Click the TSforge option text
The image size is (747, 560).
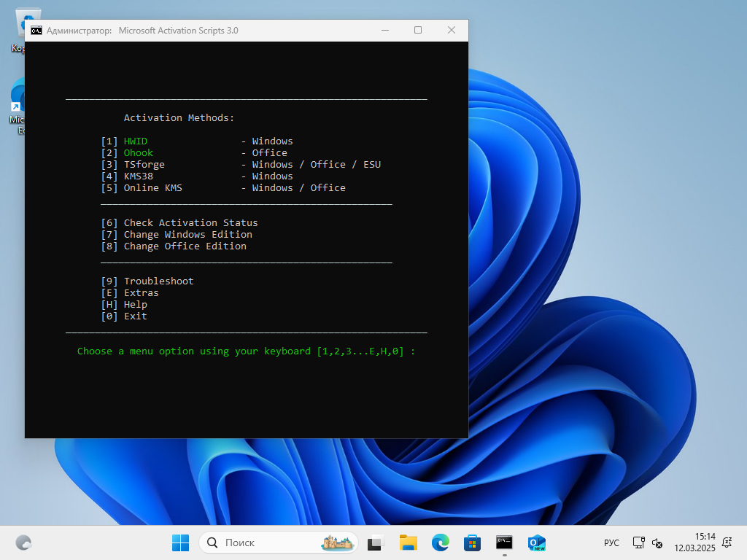click(x=144, y=165)
